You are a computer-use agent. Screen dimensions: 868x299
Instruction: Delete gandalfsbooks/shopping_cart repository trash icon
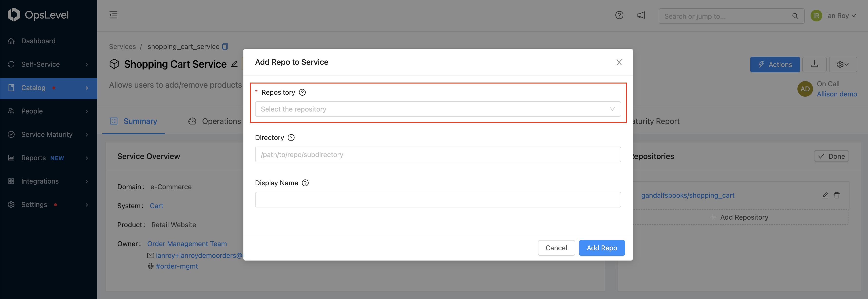coord(837,195)
